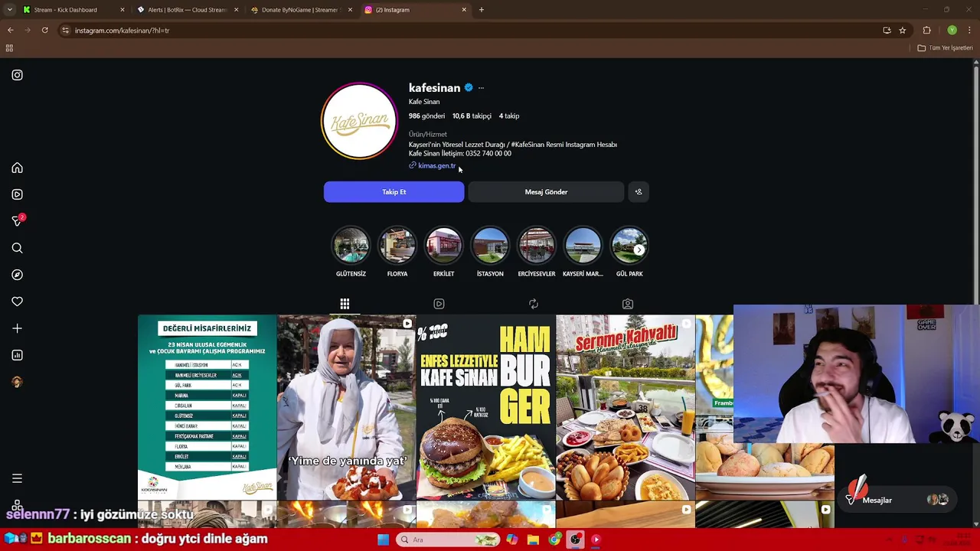
Task: Select the posts grid tab
Action: 345,304
